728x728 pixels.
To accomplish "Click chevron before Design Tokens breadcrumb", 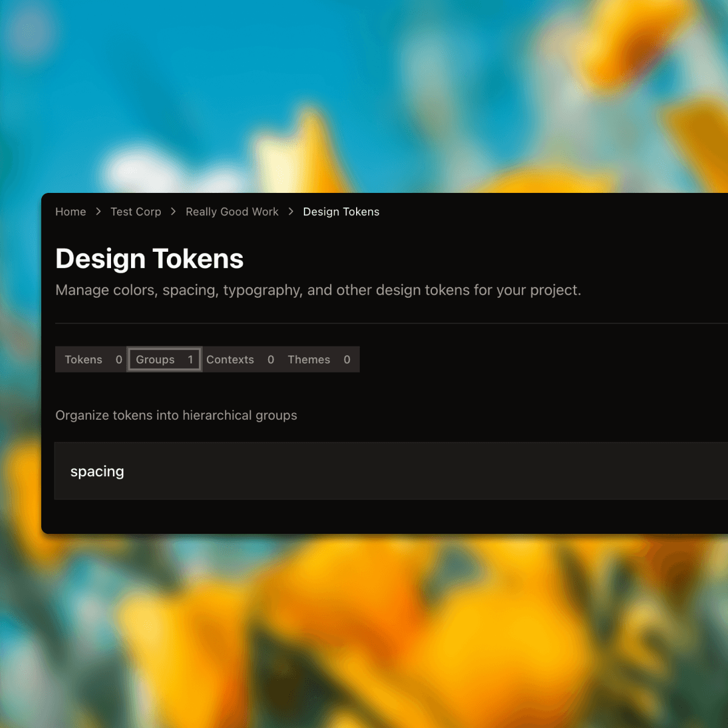I will (x=291, y=212).
